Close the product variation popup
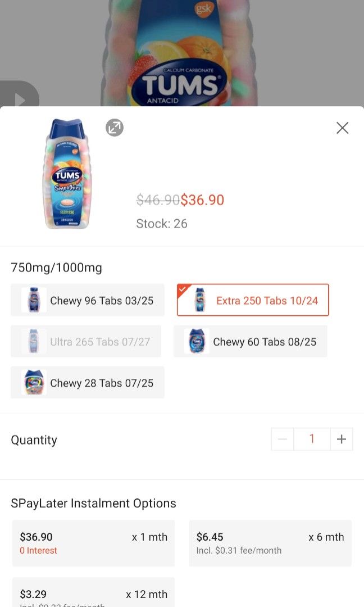Image resolution: width=364 pixels, height=607 pixels. click(x=342, y=128)
